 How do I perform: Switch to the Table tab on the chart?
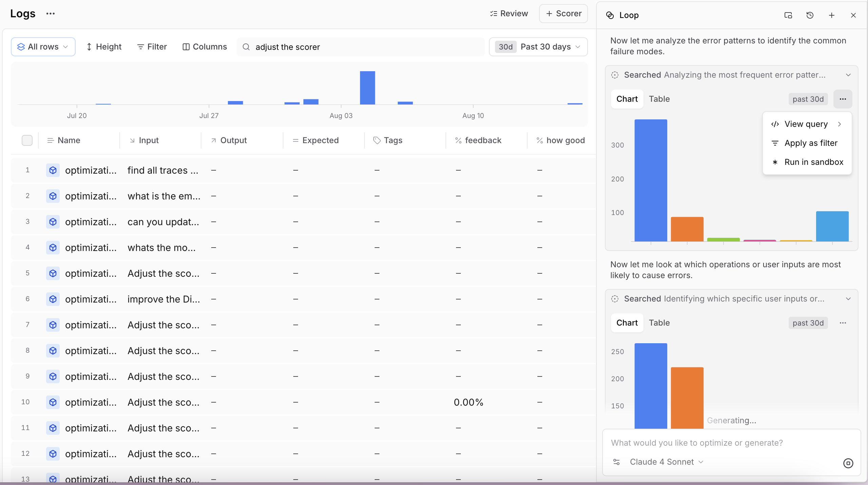659,99
